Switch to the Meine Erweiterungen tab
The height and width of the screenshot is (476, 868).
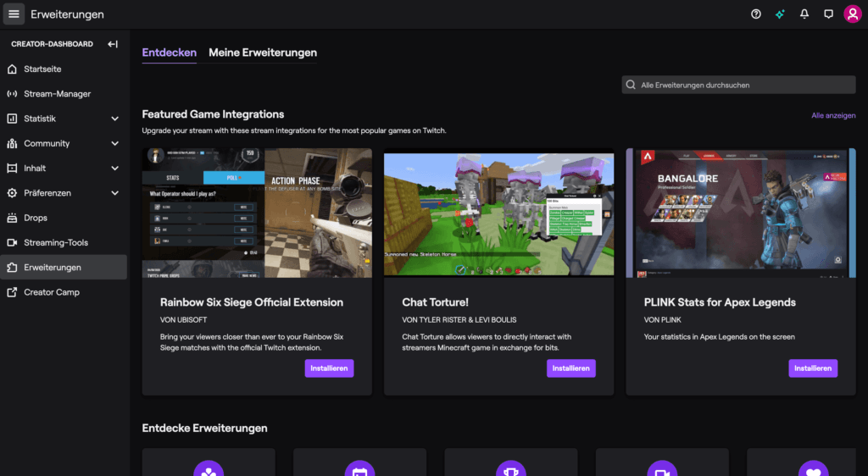263,53
